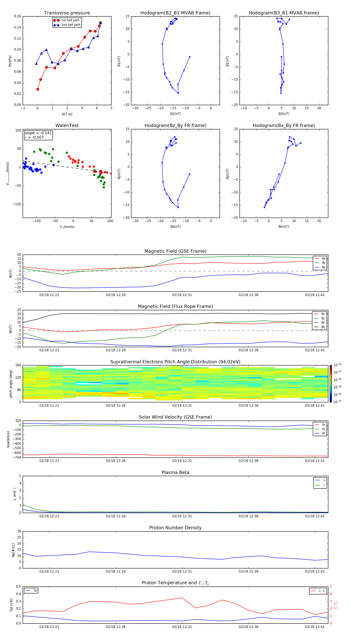This screenshot has width=351, height=644.
Task: Click the Bz legend entry in GSE panel
Action: point(320,267)
